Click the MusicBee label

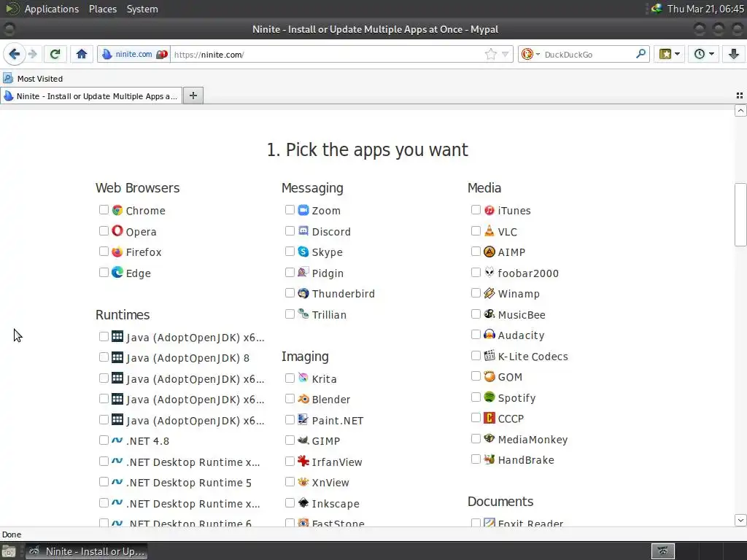click(522, 315)
